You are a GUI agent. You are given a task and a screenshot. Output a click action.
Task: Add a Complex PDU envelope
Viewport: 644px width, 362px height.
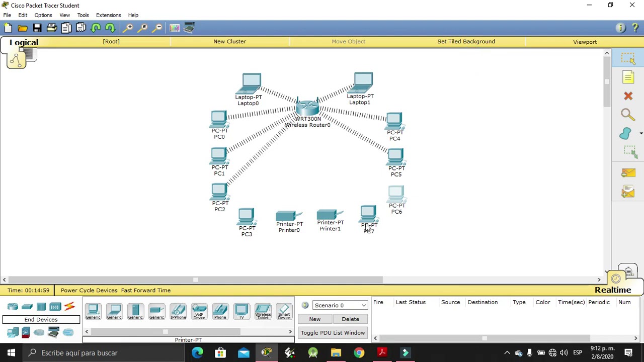click(628, 192)
